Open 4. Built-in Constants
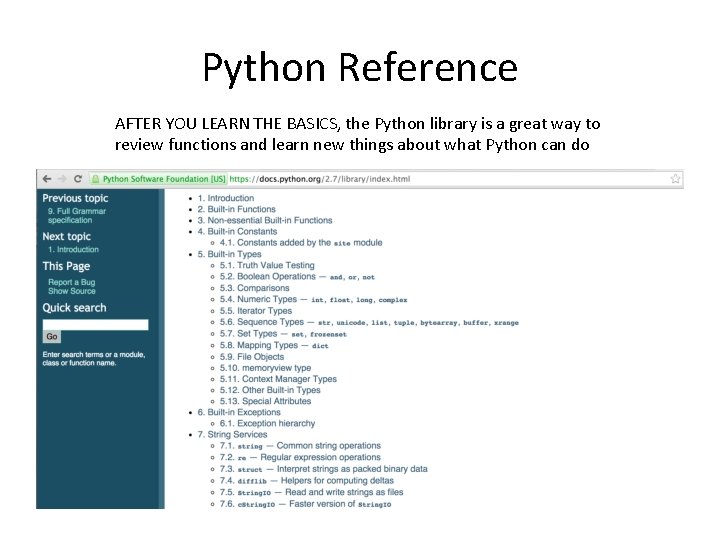The width and height of the screenshot is (720, 540). tap(237, 231)
